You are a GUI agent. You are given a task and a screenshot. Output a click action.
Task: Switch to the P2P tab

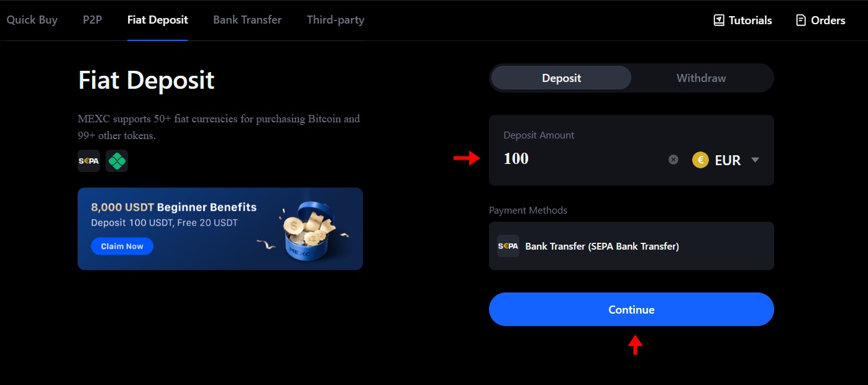click(x=92, y=19)
